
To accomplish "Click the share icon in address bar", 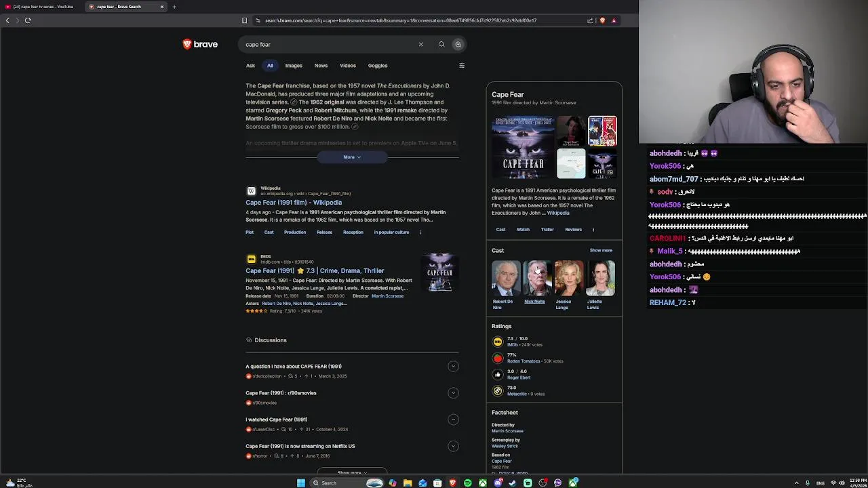I will click(x=590, y=20).
